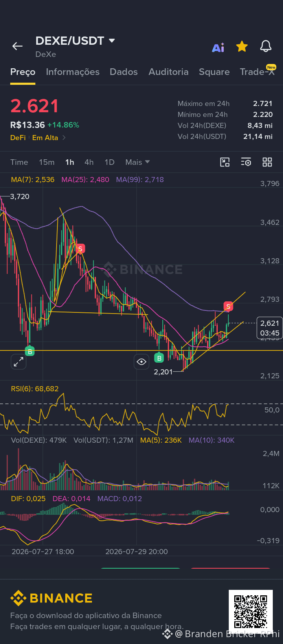Tap the DEA: 0,014 label
Viewport: 283px width, 644px height.
click(72, 499)
